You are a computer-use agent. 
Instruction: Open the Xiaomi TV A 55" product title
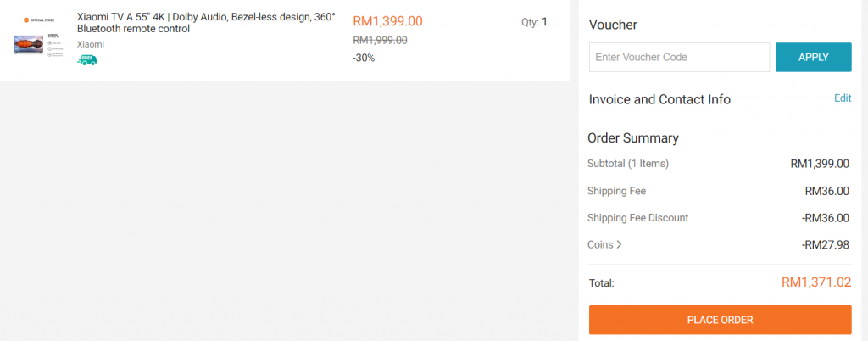(205, 23)
